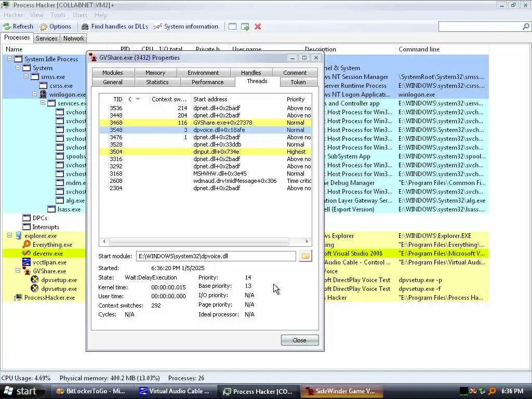Click the second dpvsetup.exe icon
The width and height of the screenshot is (532, 399).
pos(35,288)
